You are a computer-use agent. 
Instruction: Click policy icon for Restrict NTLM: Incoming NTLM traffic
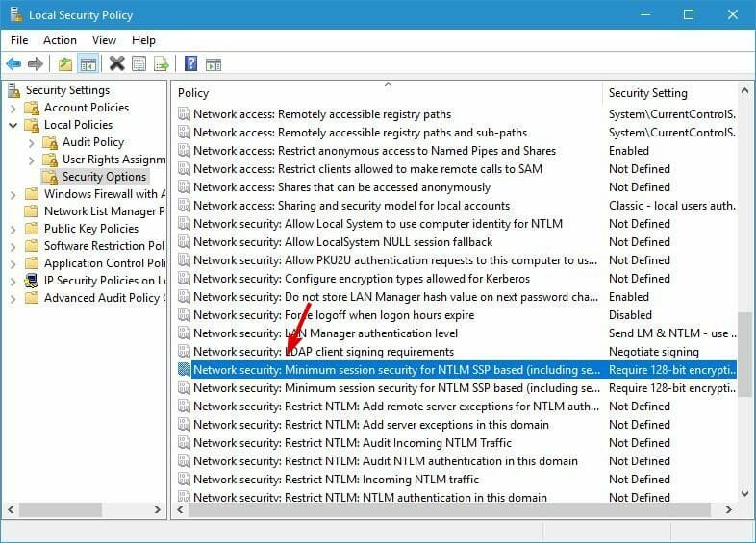tap(184, 479)
